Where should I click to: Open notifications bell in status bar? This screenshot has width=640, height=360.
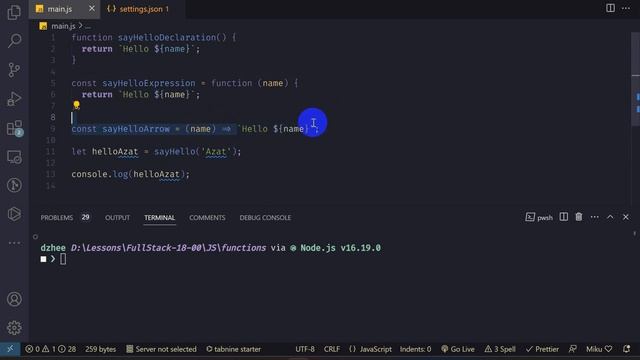click(627, 349)
